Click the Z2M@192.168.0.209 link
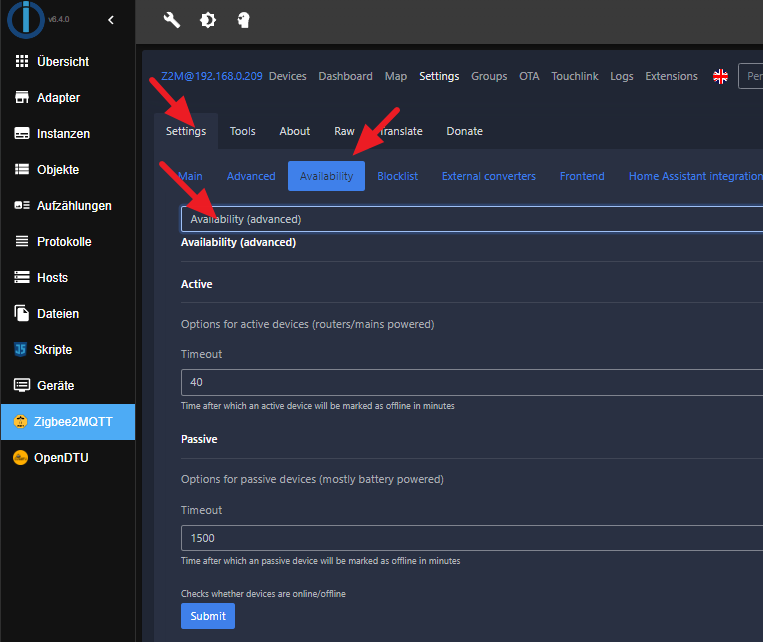Viewport: 763px width, 642px height. (212, 76)
